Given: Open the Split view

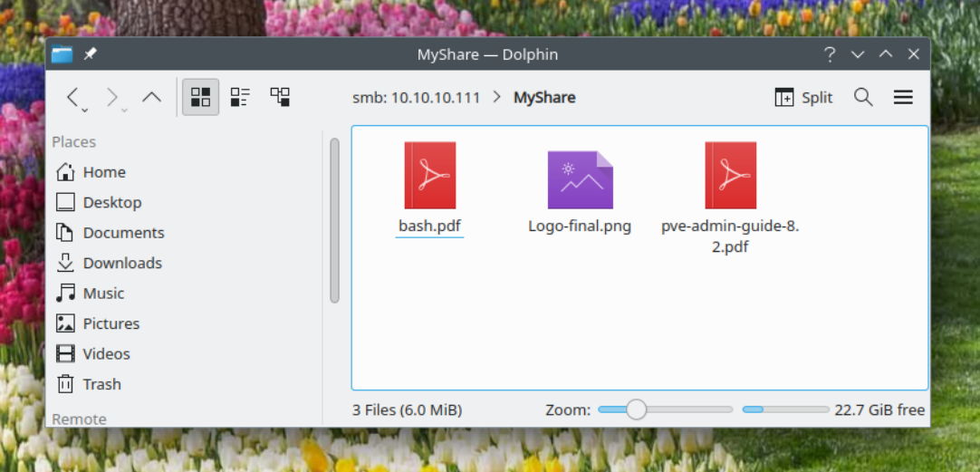Looking at the screenshot, I should pos(803,98).
